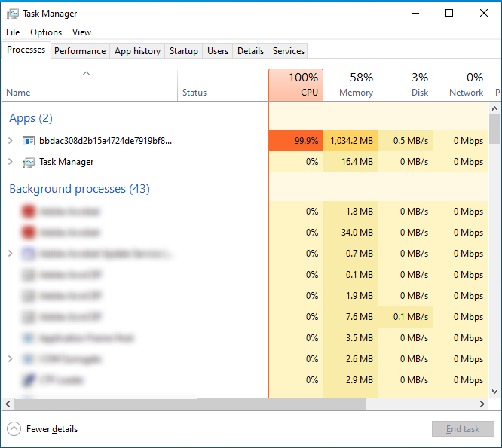Click the bbdac308d2b15a4724de7919bf8 process icon
502x448 pixels.
pyautogui.click(x=29, y=141)
